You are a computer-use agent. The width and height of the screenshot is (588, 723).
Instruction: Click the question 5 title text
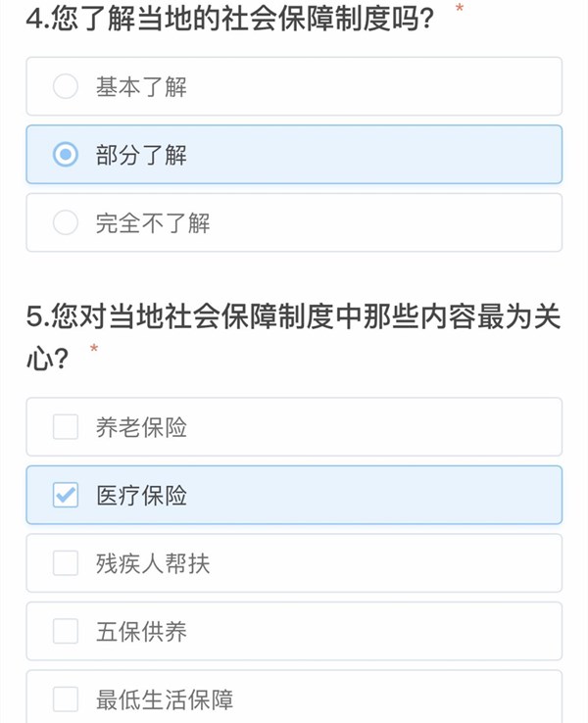point(294,316)
